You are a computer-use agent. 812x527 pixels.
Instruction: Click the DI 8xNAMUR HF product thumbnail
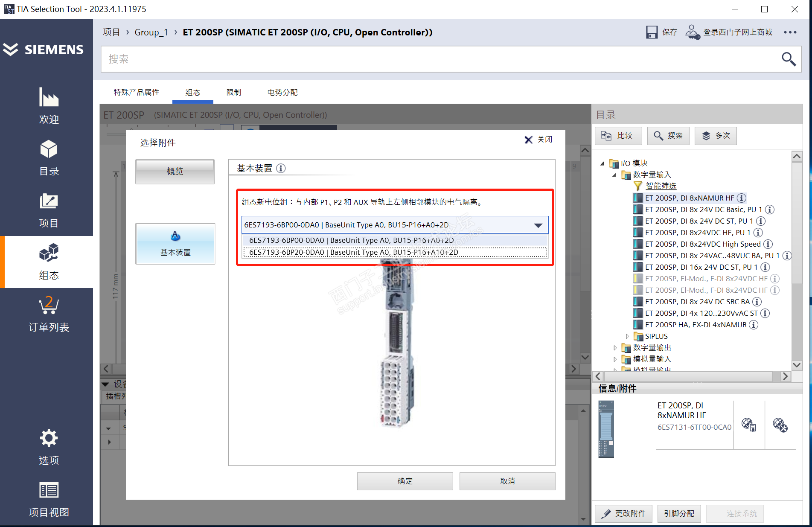click(606, 429)
